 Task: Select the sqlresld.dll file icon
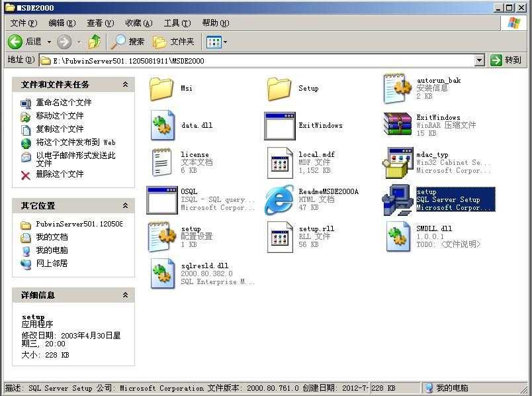[163, 273]
